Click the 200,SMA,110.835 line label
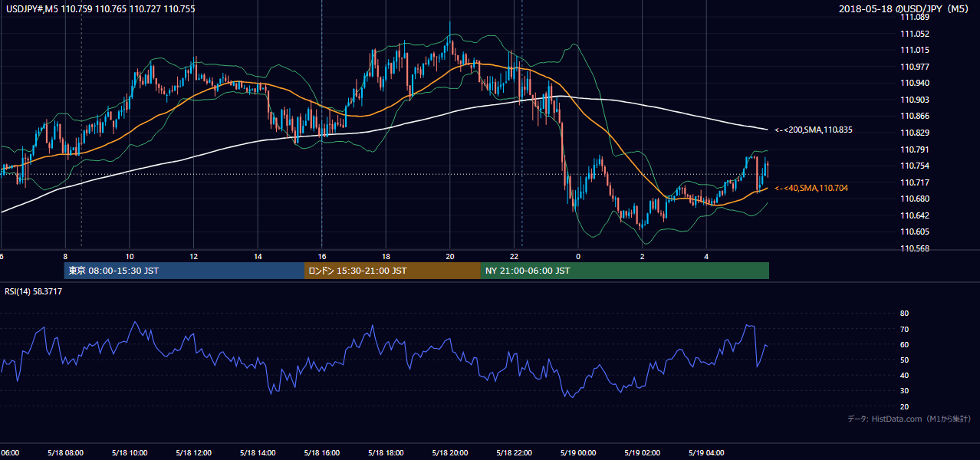The height and width of the screenshot is (460, 980). (814, 130)
